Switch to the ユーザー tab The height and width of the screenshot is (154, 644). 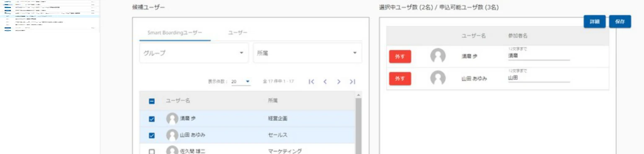coord(238,33)
